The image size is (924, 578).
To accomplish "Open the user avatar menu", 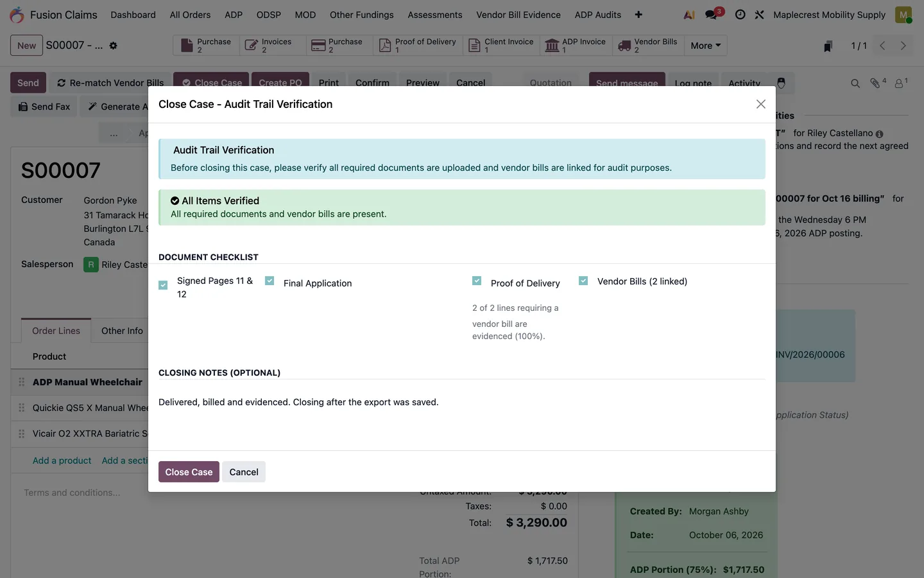I will click(x=903, y=15).
